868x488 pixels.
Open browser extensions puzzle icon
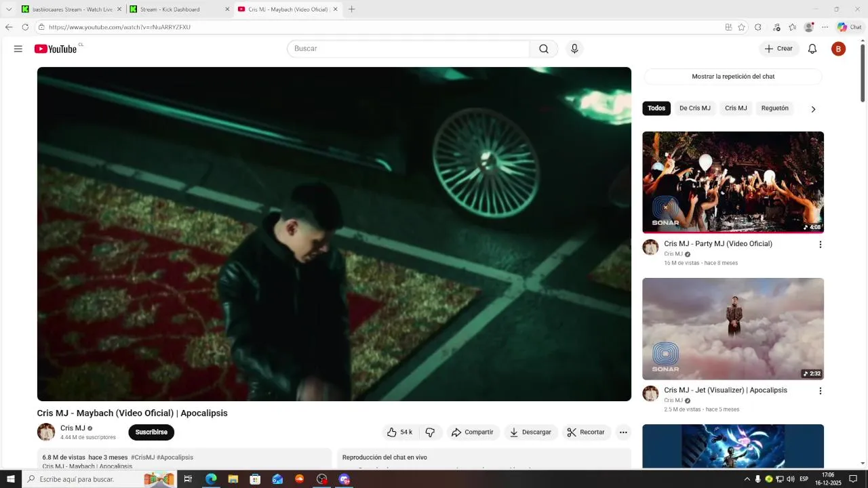coord(758,27)
